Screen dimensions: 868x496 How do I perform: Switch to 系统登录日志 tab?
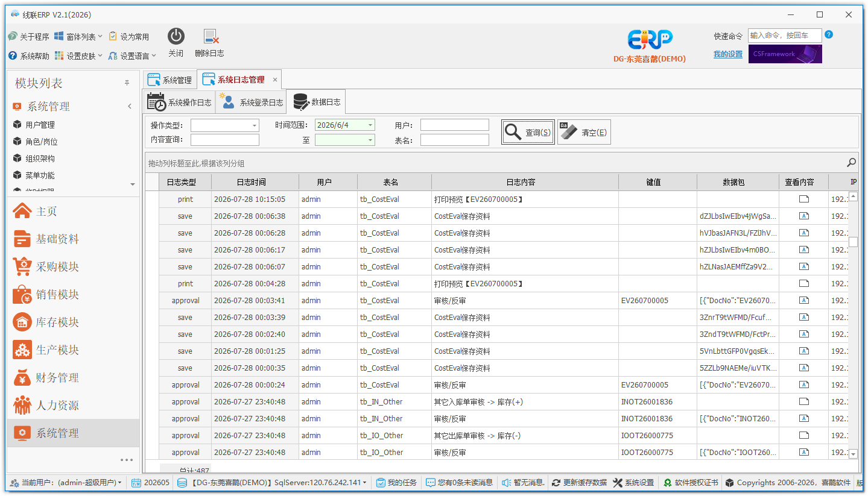pyautogui.click(x=251, y=102)
